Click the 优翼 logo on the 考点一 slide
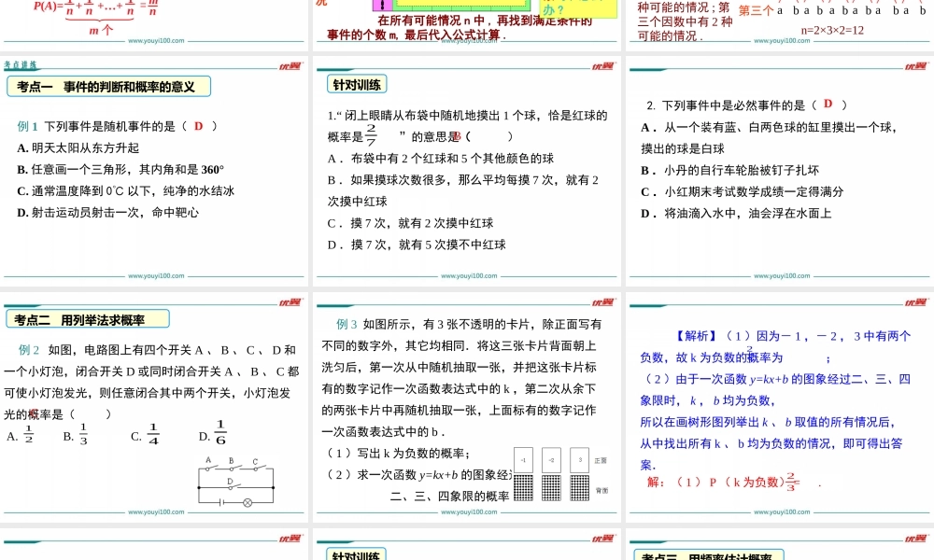 (x=291, y=66)
